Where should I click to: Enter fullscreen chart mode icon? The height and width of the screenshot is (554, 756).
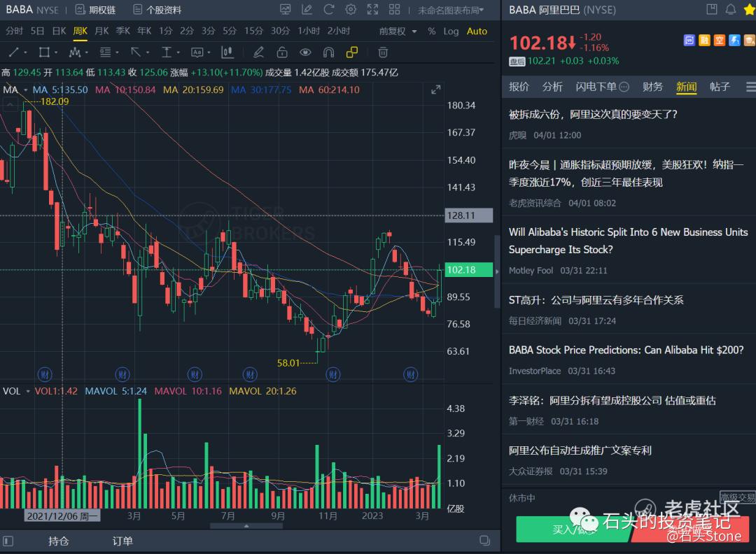point(372,10)
